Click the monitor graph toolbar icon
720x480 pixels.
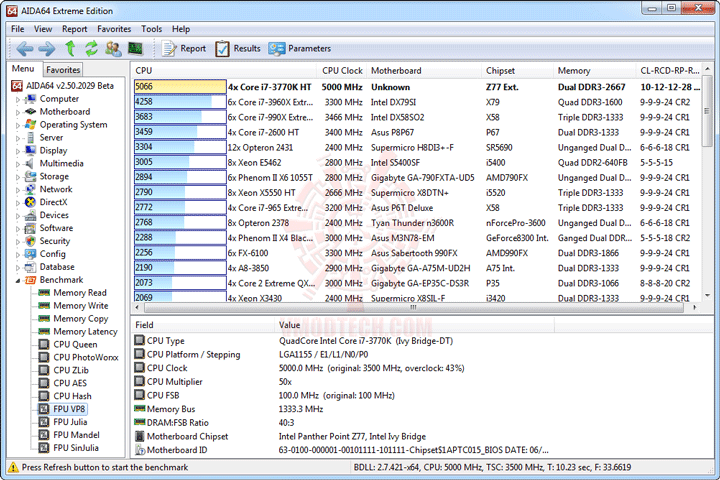(x=135, y=48)
